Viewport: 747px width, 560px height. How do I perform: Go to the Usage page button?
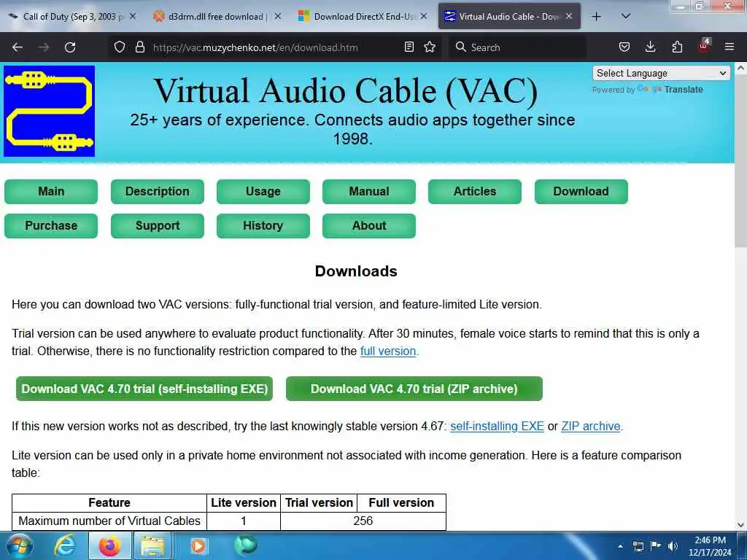[x=263, y=192]
